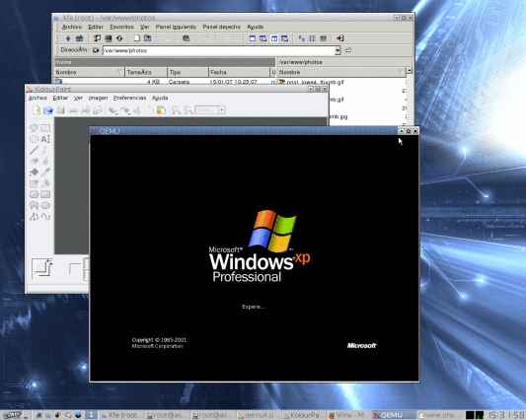Viewport: 526px width, 420px height.
Task: Select the Flood Fill tool in KolourPaint
Action: tap(34, 173)
